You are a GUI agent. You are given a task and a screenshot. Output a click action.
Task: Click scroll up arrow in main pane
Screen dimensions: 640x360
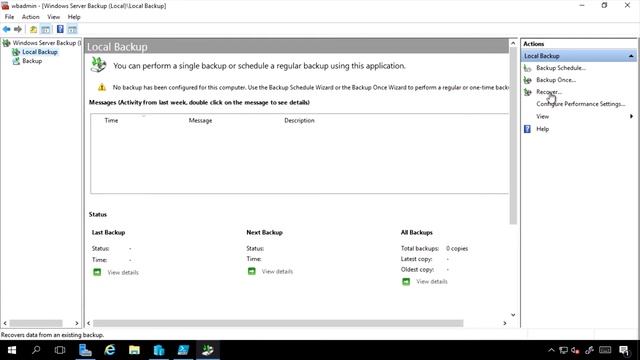[x=513, y=43]
